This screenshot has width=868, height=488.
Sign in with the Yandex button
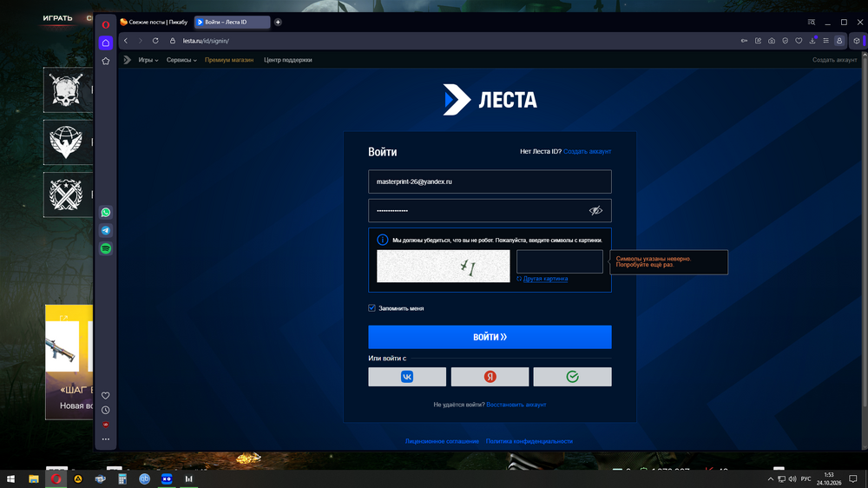pos(490,377)
